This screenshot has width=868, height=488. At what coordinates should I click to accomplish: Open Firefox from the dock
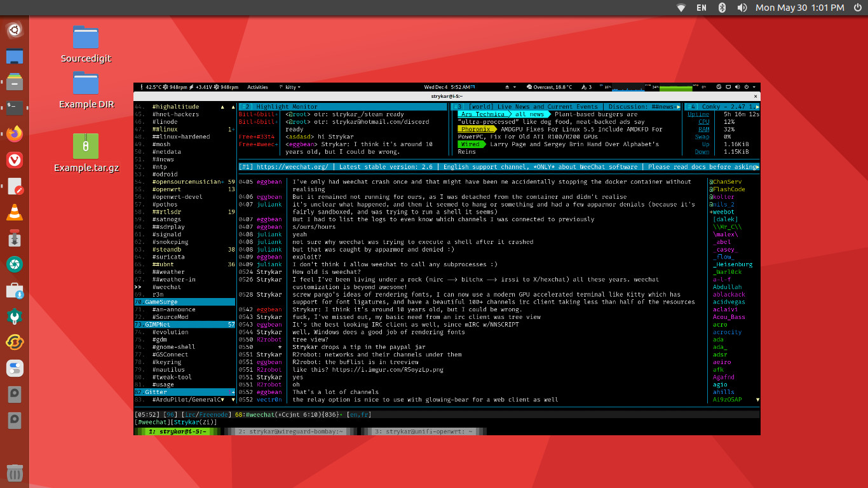(x=15, y=133)
